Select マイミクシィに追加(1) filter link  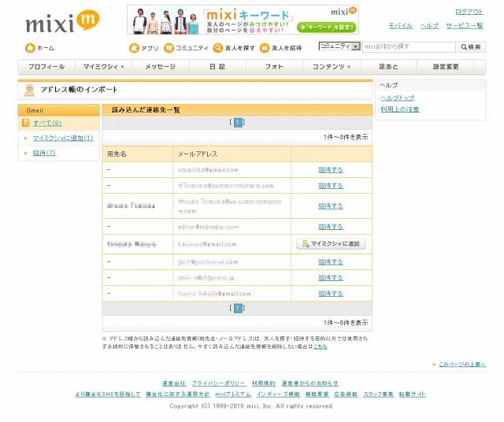(63, 139)
